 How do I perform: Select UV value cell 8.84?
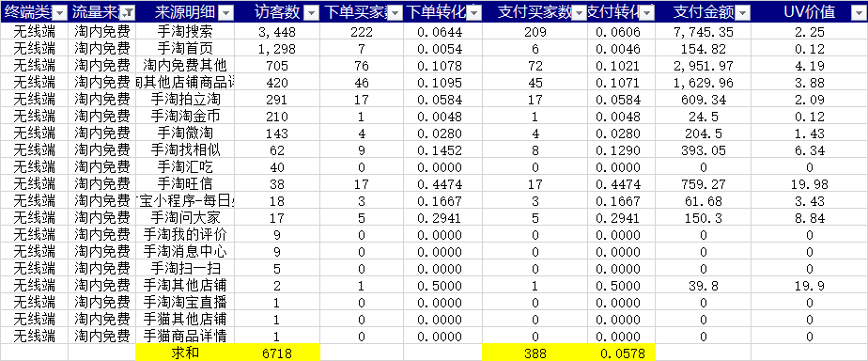tap(810, 218)
